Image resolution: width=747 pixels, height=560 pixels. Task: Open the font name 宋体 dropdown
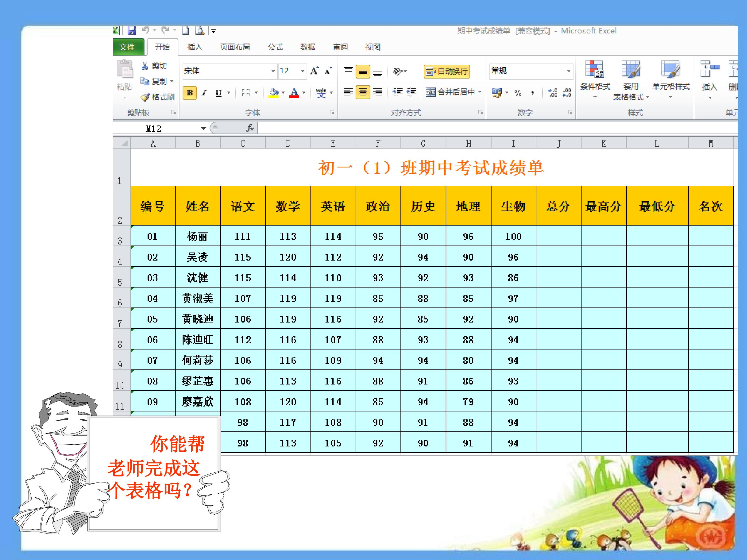pyautogui.click(x=273, y=71)
